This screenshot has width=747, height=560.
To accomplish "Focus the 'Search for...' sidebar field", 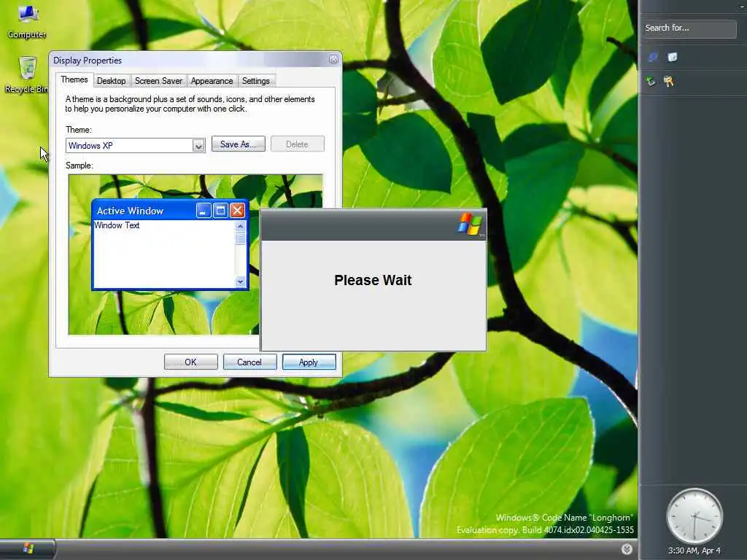I will [689, 28].
